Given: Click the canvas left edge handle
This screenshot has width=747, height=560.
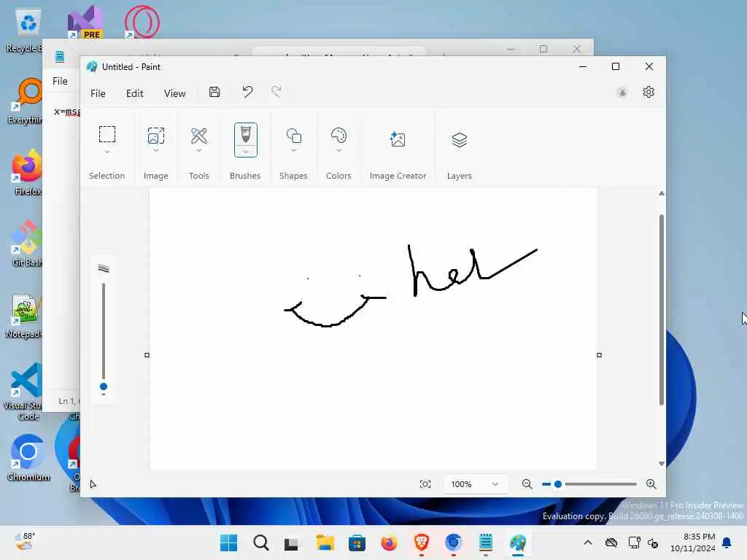Looking at the screenshot, I should click(147, 355).
